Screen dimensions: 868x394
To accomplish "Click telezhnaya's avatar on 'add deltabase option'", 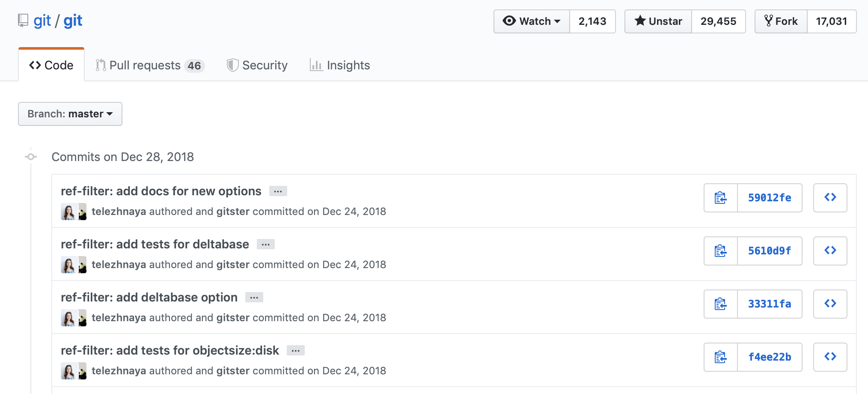I will (69, 318).
